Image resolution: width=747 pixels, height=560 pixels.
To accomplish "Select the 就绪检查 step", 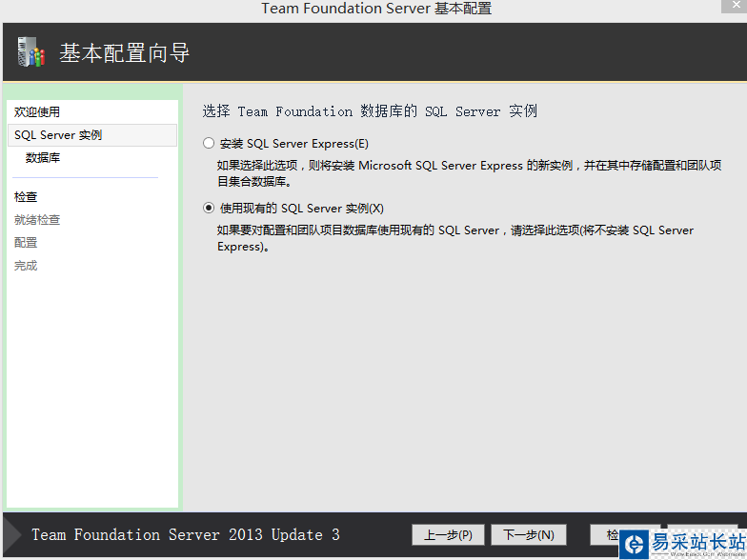I will click(x=37, y=219).
